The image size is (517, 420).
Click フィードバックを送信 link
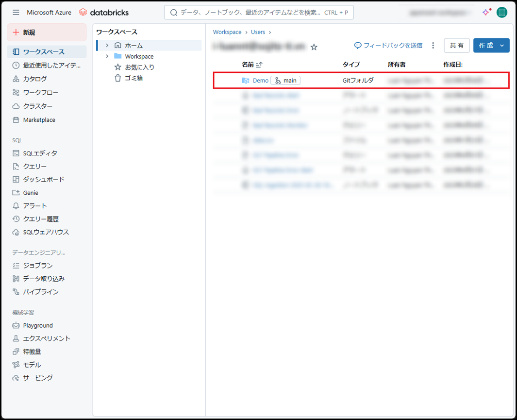pyautogui.click(x=388, y=46)
